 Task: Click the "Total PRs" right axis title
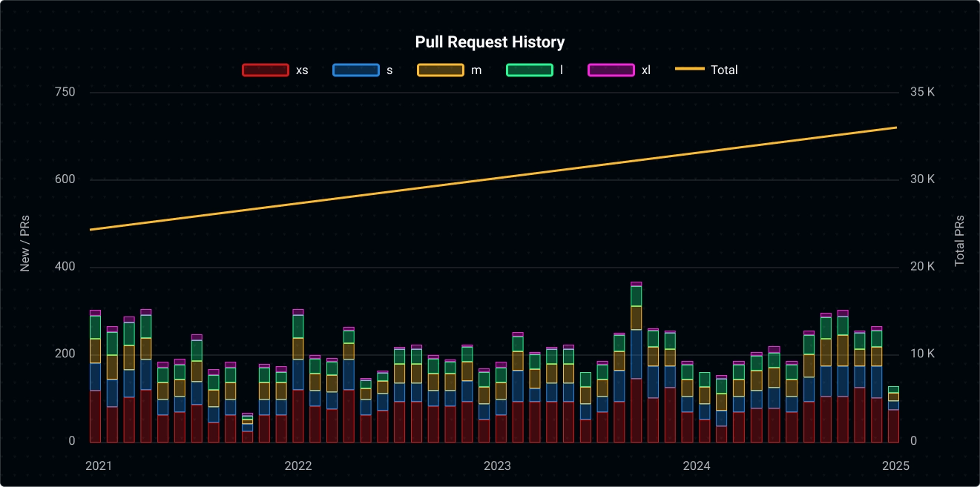959,241
